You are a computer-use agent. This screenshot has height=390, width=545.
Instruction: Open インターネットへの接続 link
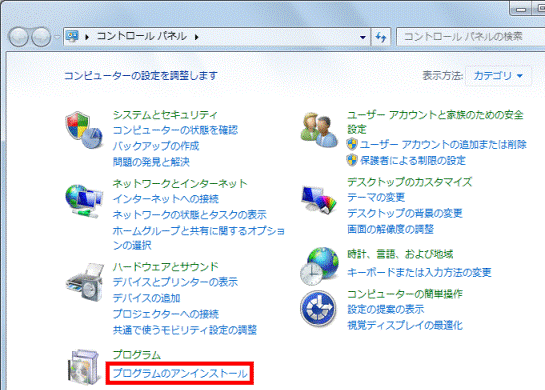[x=165, y=199]
